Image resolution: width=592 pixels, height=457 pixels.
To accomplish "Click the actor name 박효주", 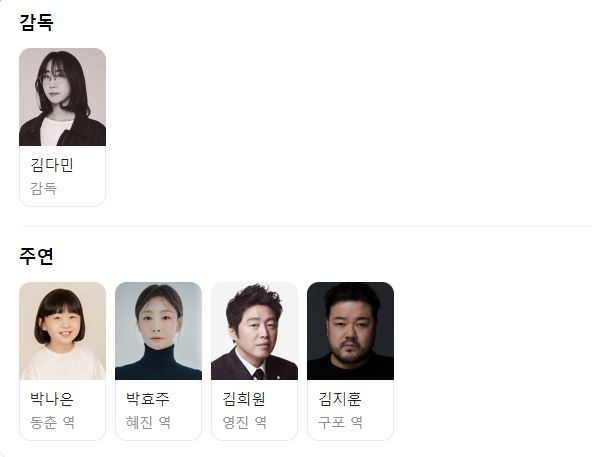I will (x=148, y=399).
